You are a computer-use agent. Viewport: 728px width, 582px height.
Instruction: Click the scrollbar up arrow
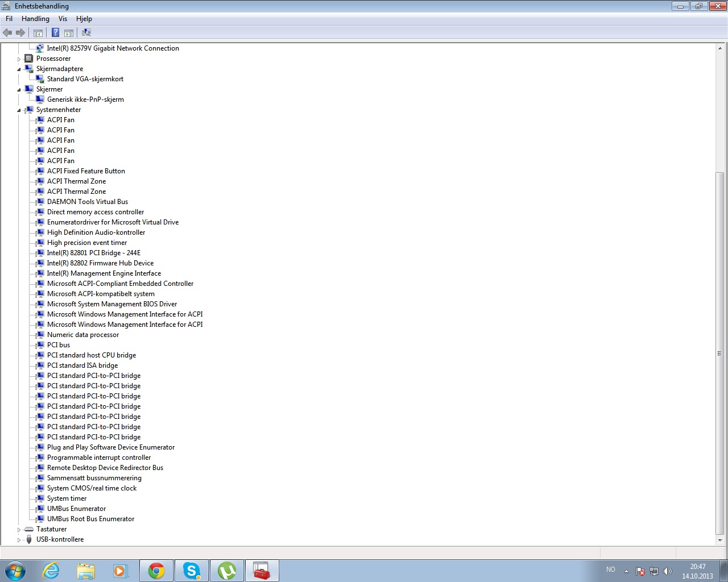[x=720, y=48]
